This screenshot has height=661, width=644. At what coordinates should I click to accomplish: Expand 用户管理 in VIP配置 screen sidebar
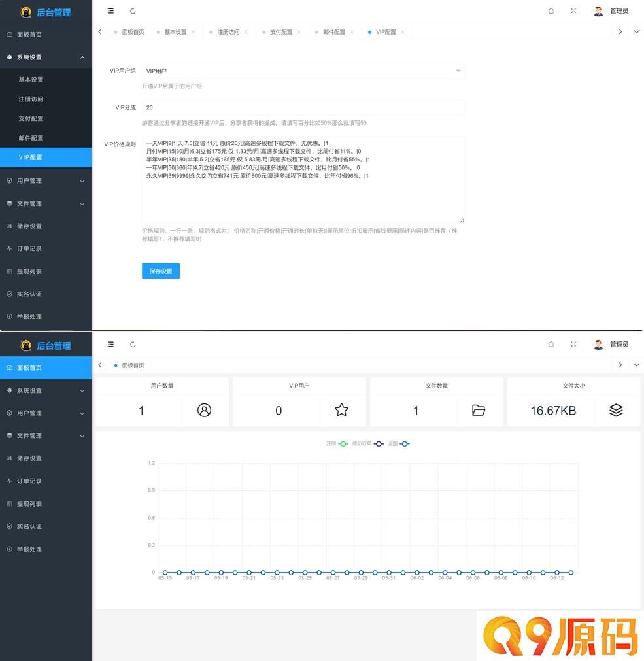pos(46,181)
